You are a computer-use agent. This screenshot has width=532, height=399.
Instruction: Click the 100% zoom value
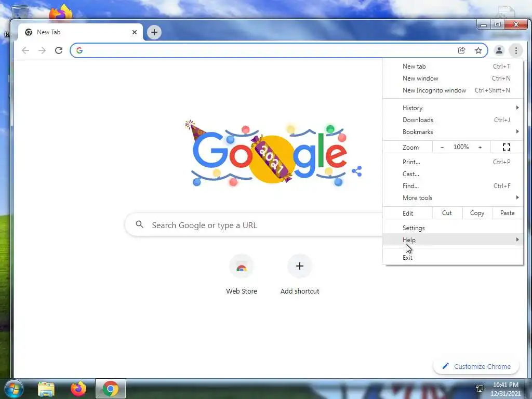(x=461, y=147)
